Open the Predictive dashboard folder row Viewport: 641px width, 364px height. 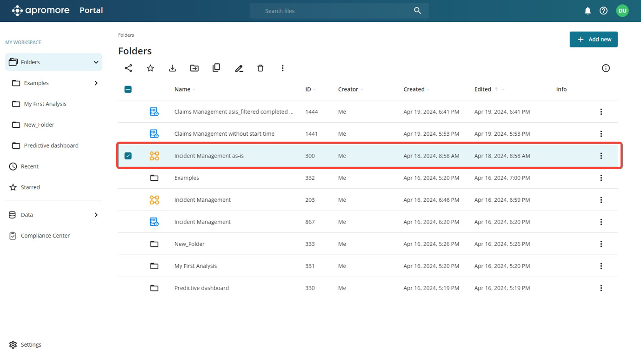click(201, 288)
